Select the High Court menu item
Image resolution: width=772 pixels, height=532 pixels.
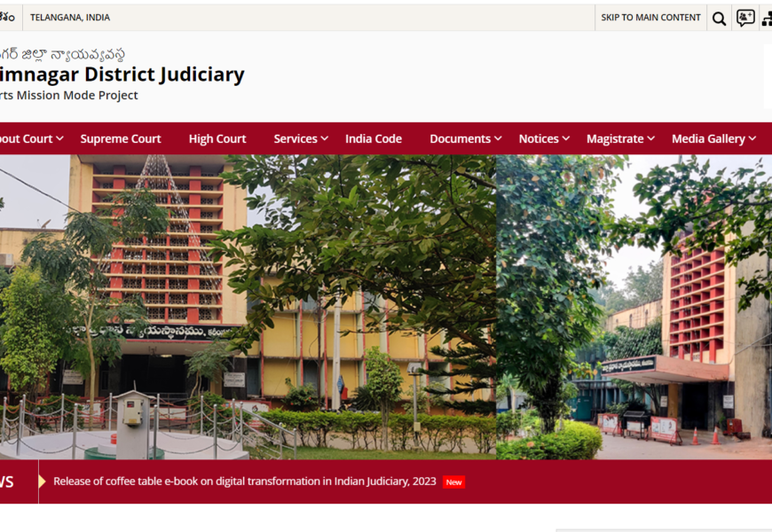217,138
